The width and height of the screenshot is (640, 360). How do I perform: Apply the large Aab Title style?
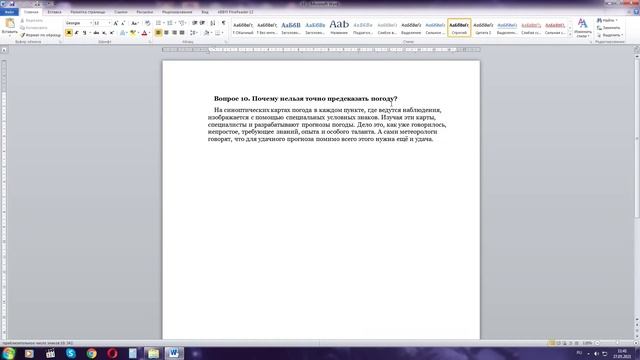pyautogui.click(x=339, y=28)
